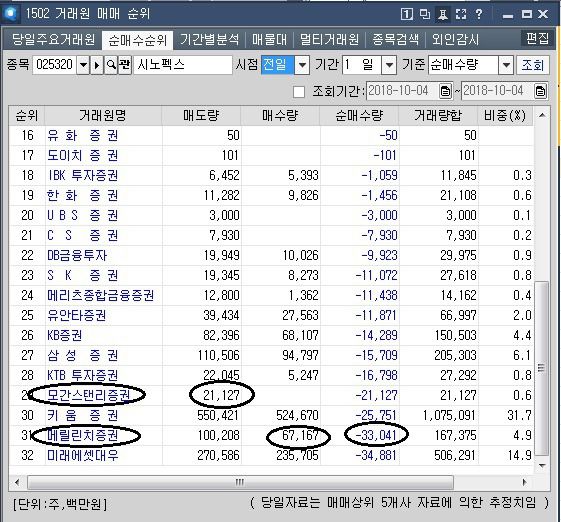Screen dimensions: 561x522
Task: Click the horizontal scrollbar left arrow
Action: click(17, 482)
